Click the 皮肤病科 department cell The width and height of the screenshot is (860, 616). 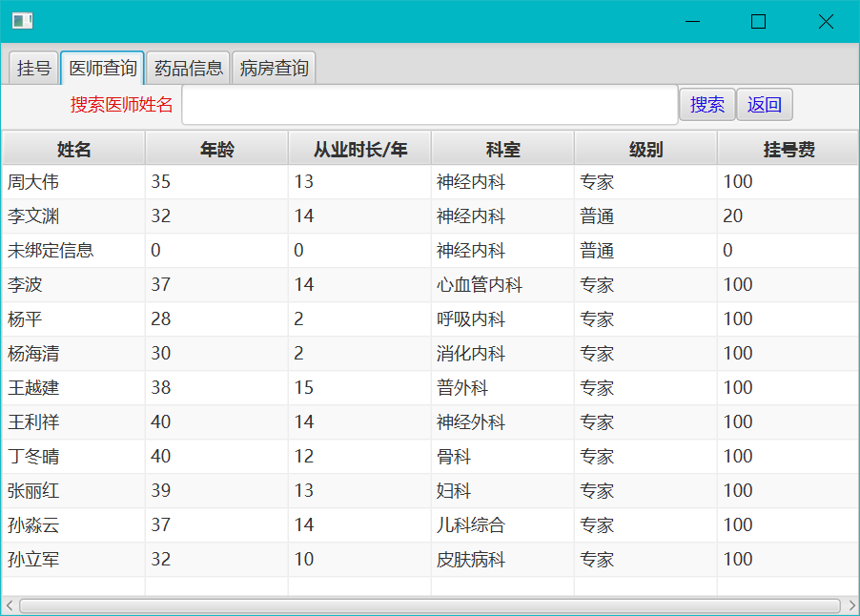502,560
